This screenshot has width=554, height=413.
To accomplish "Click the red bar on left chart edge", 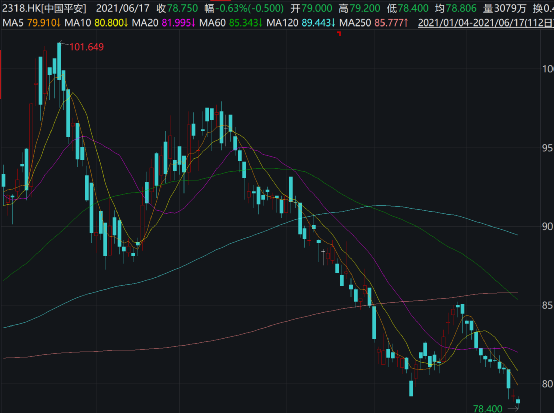I will tap(1, 75).
